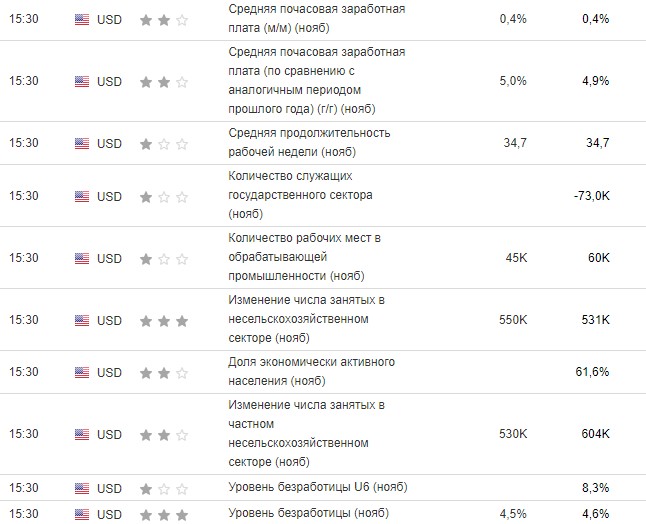Click the -73,0K government employees value
This screenshot has width=646, height=524.
coord(591,196)
